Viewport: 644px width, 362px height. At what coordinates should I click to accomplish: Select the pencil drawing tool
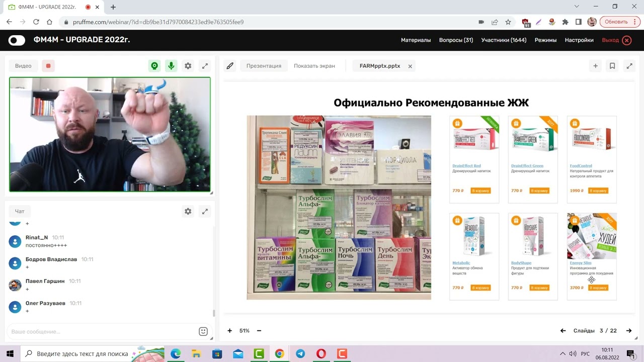(x=230, y=66)
